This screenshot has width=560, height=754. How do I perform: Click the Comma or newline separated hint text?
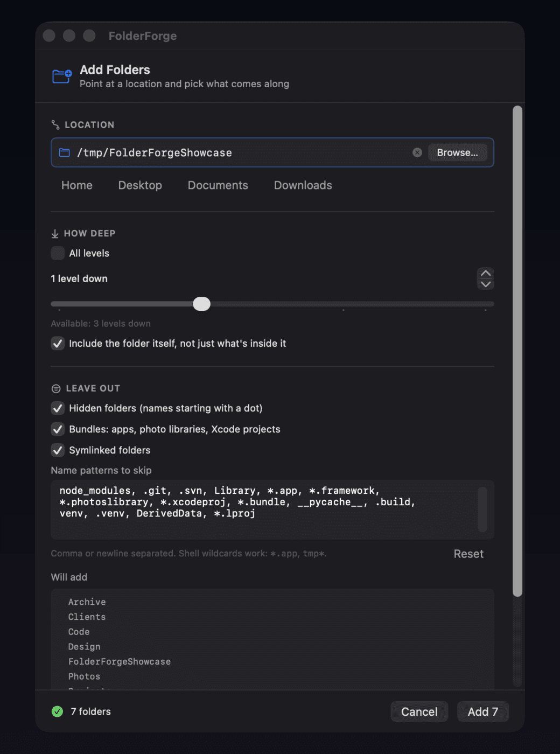[189, 554]
